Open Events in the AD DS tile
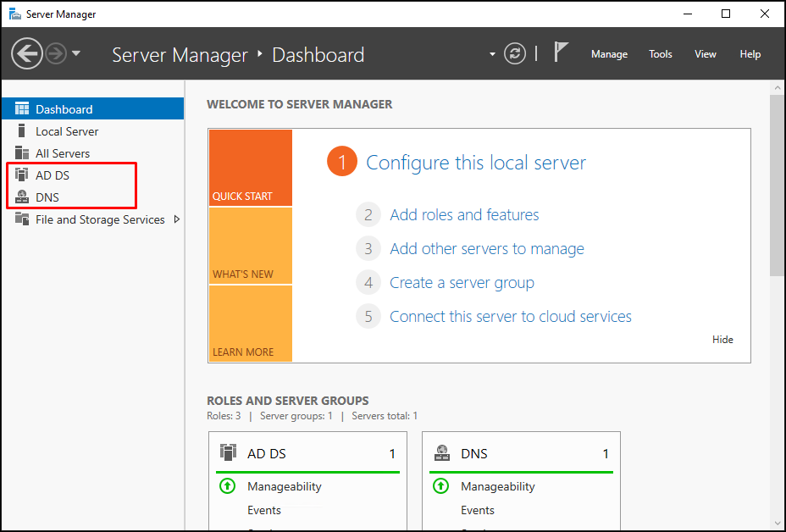The height and width of the screenshot is (532, 786). (264, 510)
